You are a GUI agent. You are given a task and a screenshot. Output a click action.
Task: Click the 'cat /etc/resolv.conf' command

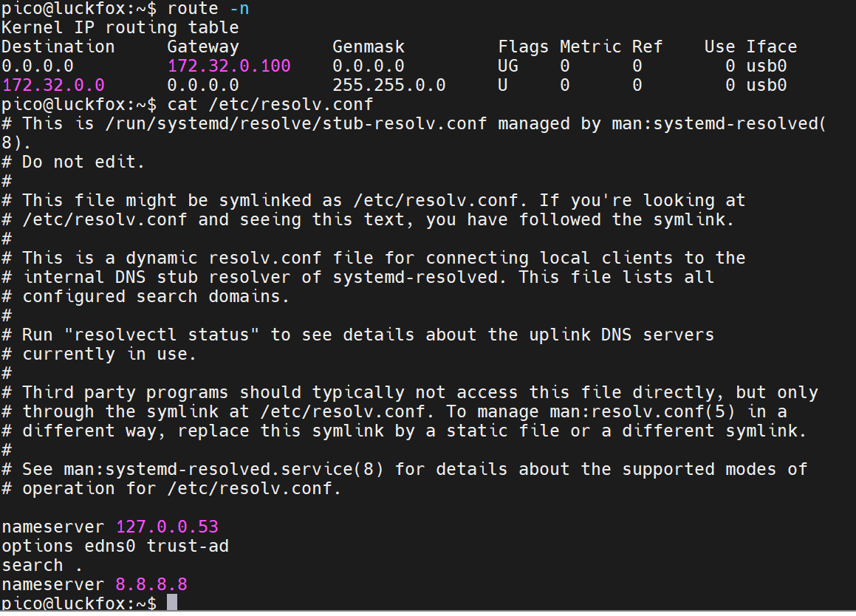click(x=270, y=104)
